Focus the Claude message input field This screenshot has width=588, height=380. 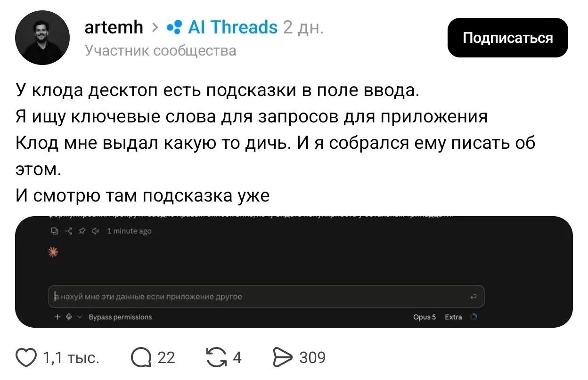(266, 297)
